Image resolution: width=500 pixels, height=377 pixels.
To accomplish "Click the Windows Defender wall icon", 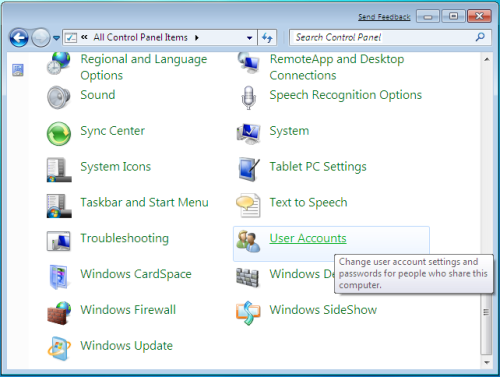I will [x=247, y=277].
